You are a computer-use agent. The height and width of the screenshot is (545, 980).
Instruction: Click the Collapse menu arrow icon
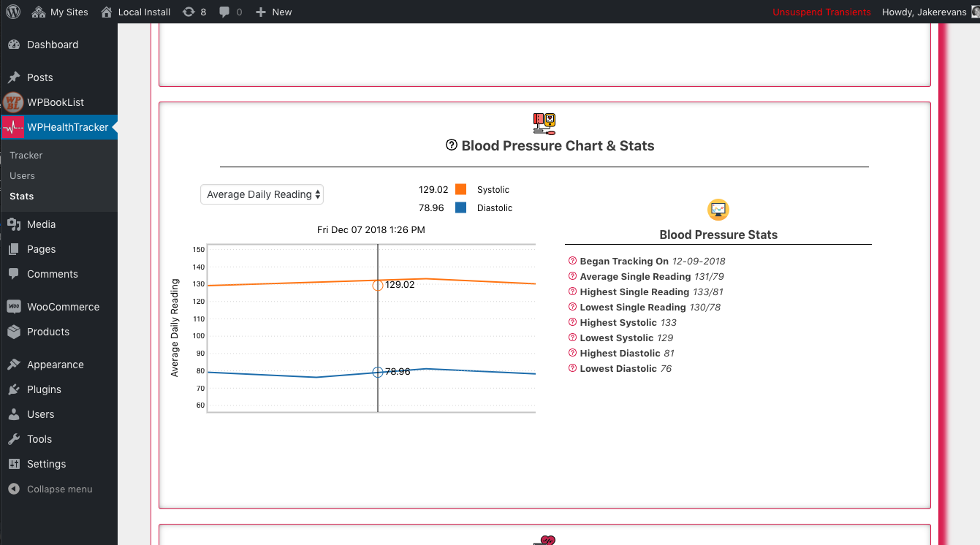14,489
